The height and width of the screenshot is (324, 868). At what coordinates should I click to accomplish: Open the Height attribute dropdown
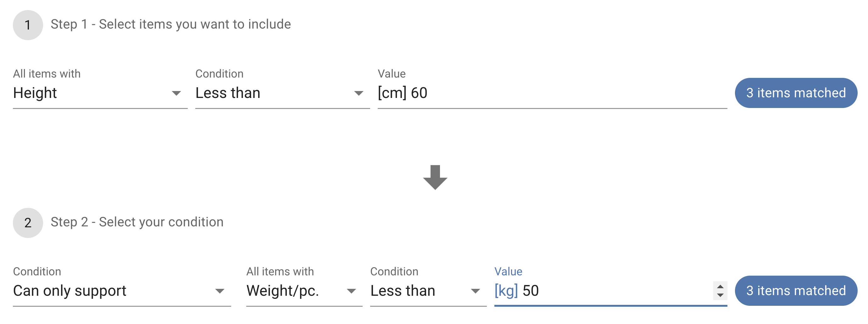(100, 93)
